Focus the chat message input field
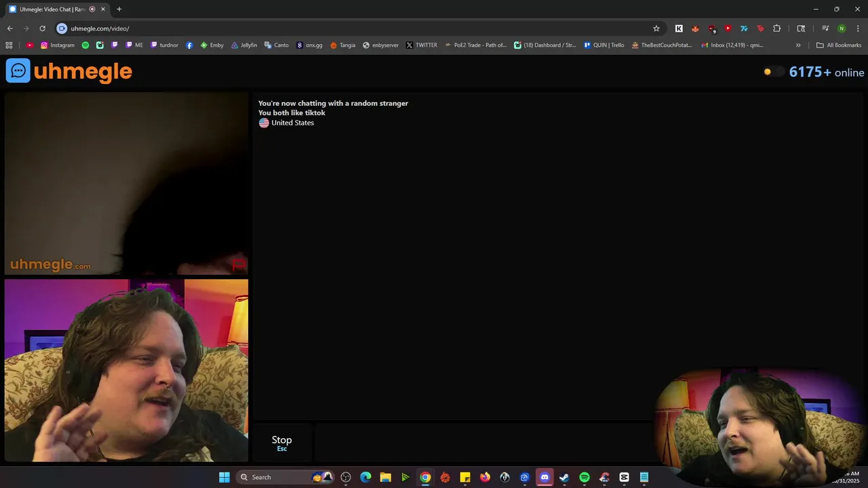This screenshot has height=488, width=868. [484, 443]
